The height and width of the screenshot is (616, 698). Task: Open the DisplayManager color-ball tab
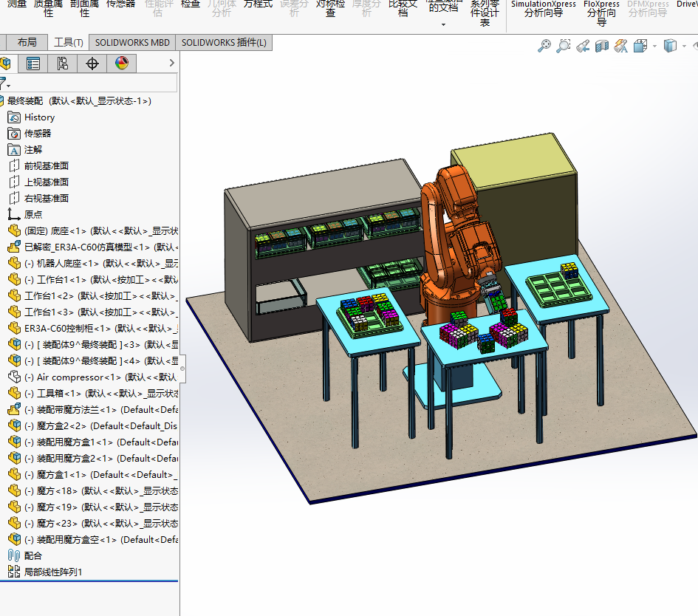[x=121, y=64]
